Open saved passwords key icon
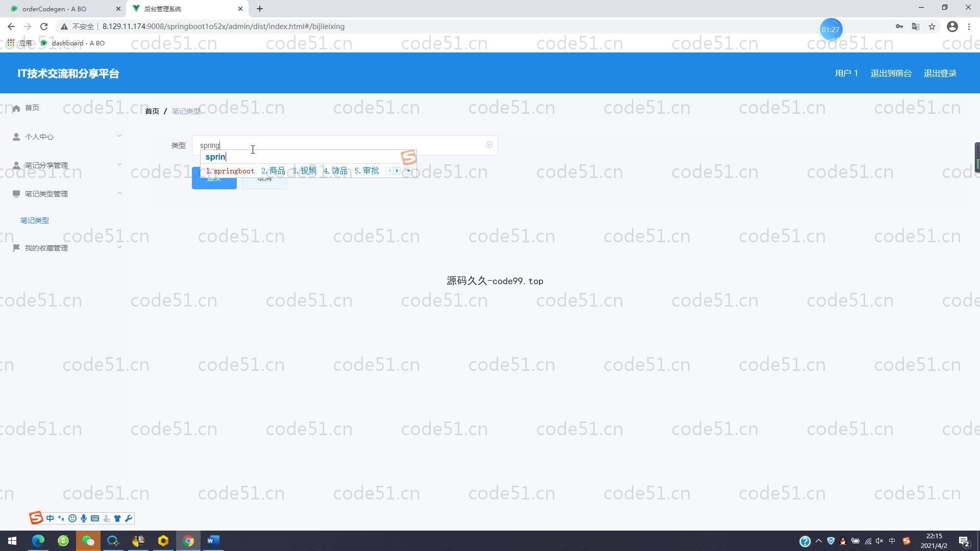Viewport: 980px width, 551px height. 899,27
